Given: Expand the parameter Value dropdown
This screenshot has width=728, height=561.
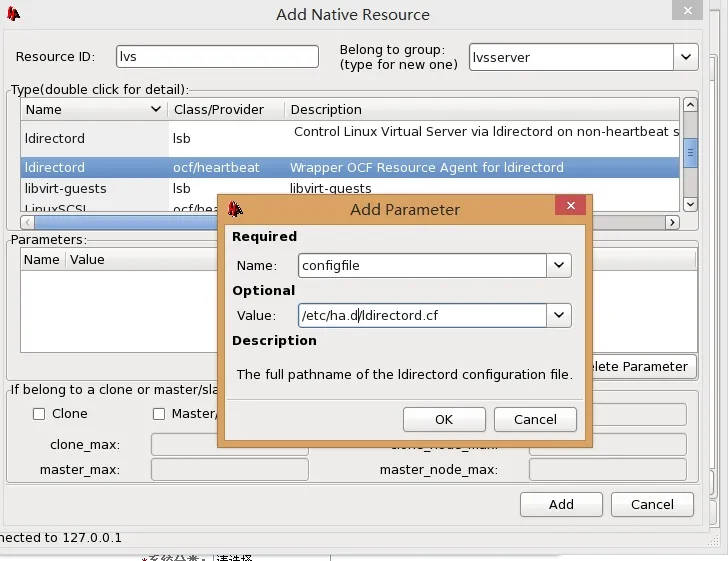Looking at the screenshot, I should tap(559, 315).
